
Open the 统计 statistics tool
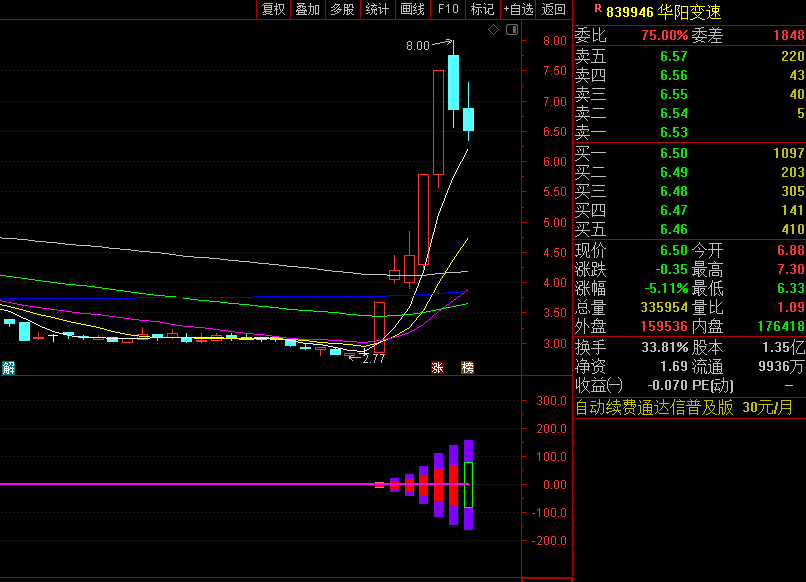click(377, 9)
